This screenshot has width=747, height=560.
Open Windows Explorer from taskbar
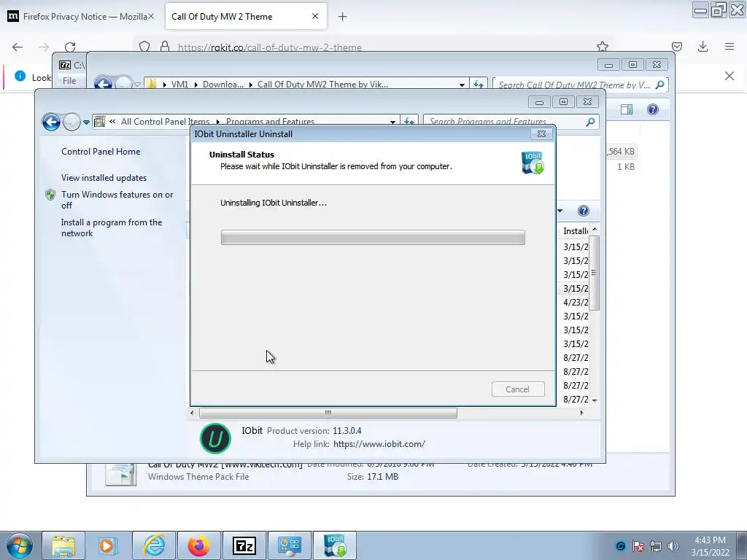point(63,545)
